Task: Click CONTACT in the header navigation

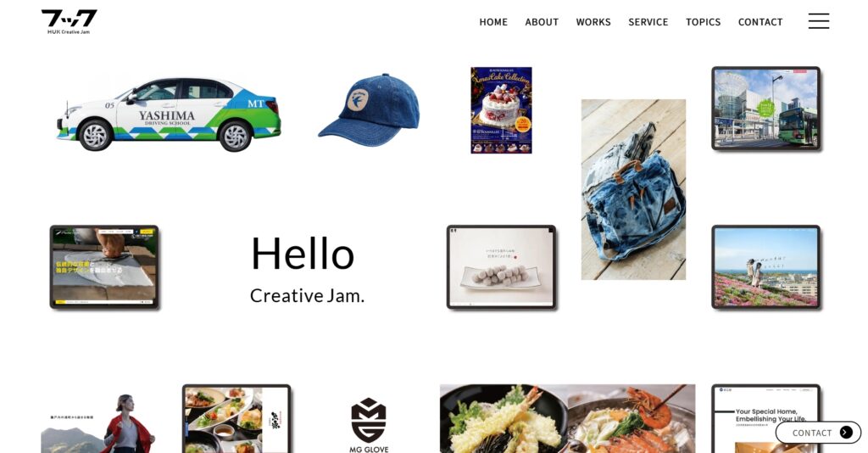Action: click(x=760, y=22)
